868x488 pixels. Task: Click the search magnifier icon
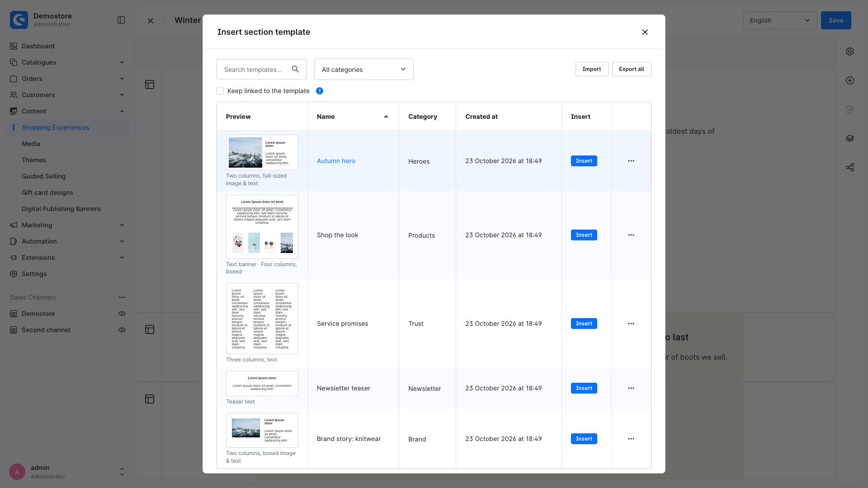click(295, 69)
